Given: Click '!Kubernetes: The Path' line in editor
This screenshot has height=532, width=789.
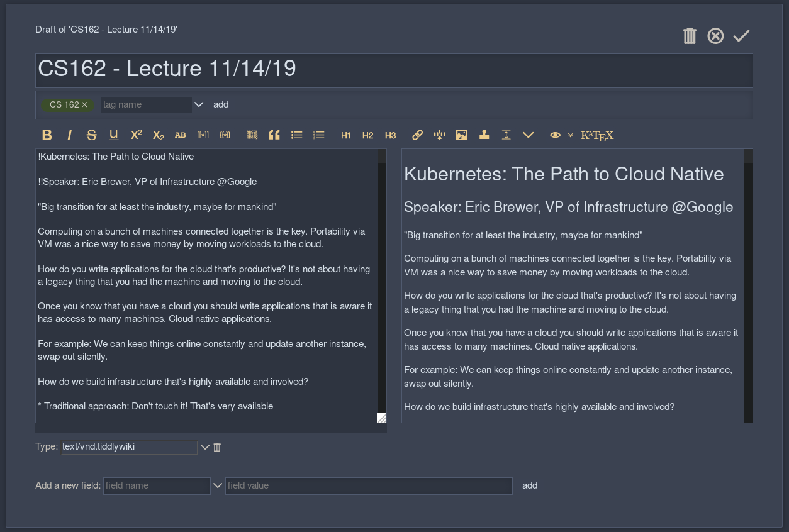Looking at the screenshot, I should pos(116,157).
